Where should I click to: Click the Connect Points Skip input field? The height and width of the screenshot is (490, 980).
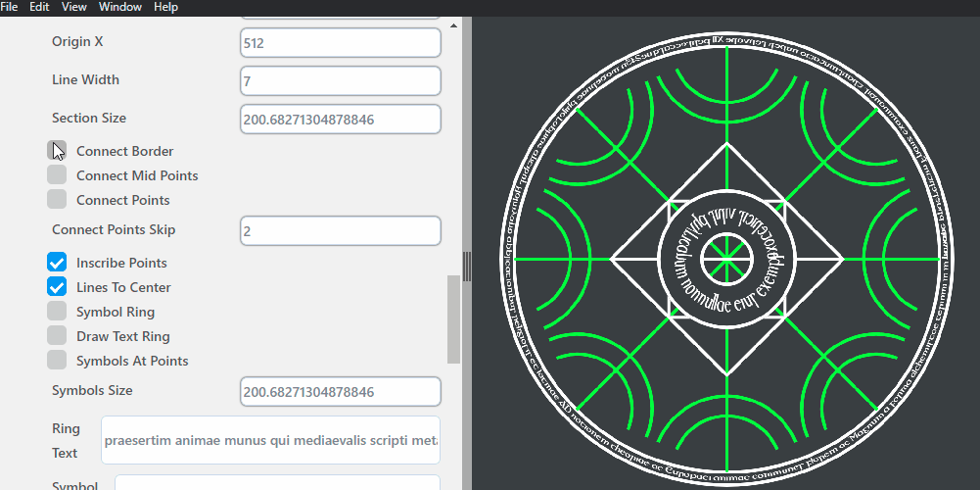pyautogui.click(x=341, y=231)
